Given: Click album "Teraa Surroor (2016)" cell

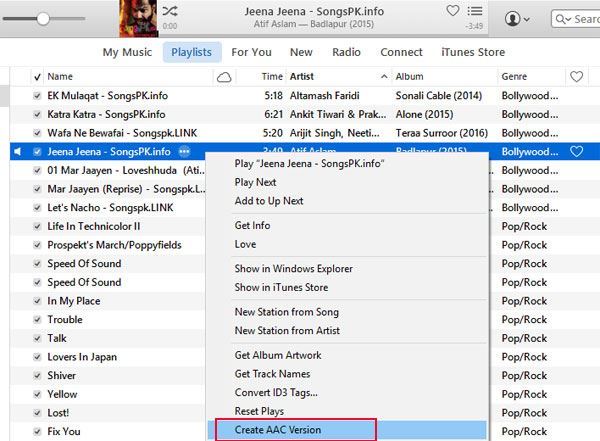Looking at the screenshot, I should pos(442,133).
